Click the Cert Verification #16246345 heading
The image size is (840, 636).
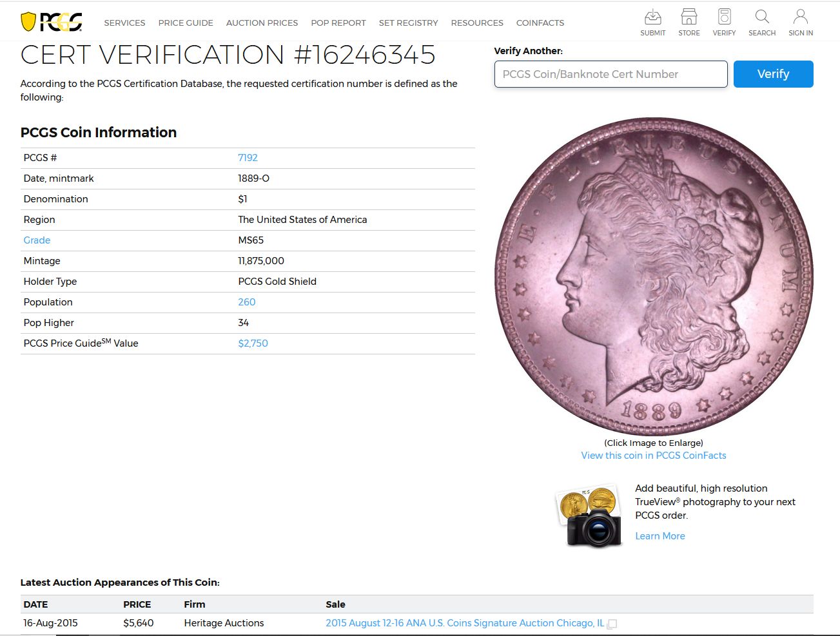(x=228, y=55)
